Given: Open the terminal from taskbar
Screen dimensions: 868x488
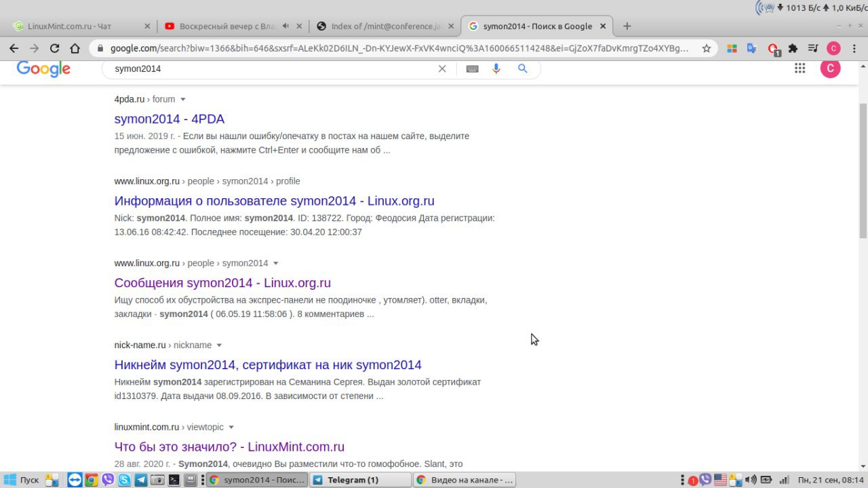Looking at the screenshot, I should click(x=174, y=480).
